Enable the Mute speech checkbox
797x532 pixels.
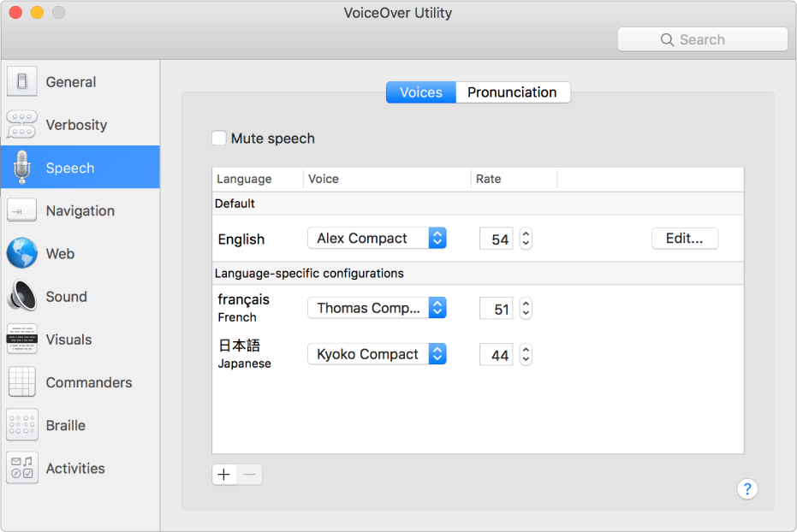coord(219,139)
